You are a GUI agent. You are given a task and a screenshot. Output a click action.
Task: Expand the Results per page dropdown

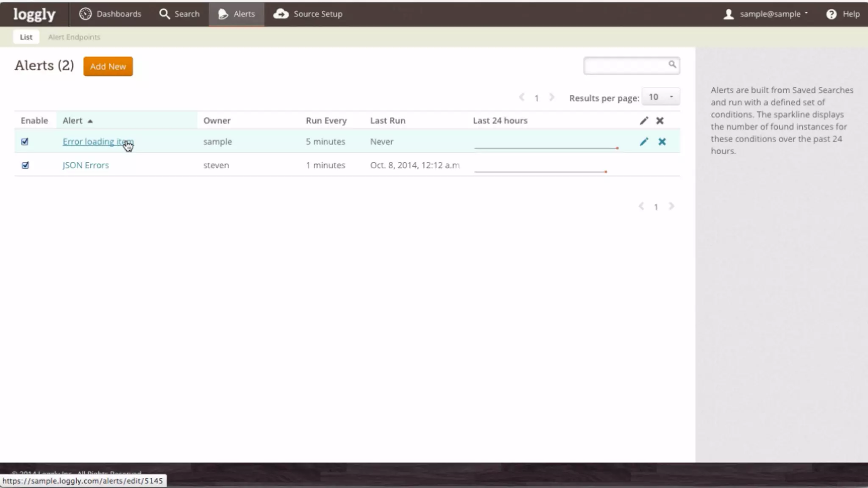click(661, 97)
